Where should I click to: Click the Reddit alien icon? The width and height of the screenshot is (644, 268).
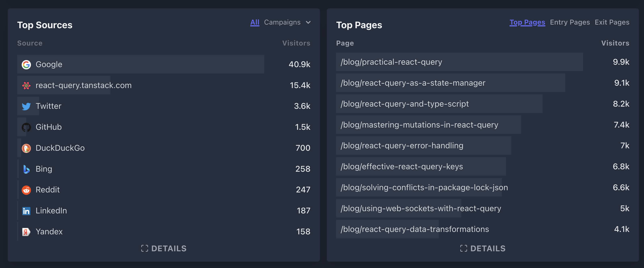click(x=26, y=190)
